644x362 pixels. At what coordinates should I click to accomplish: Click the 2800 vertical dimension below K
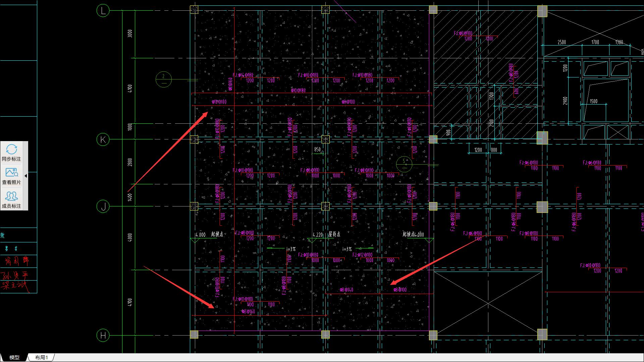point(130,162)
